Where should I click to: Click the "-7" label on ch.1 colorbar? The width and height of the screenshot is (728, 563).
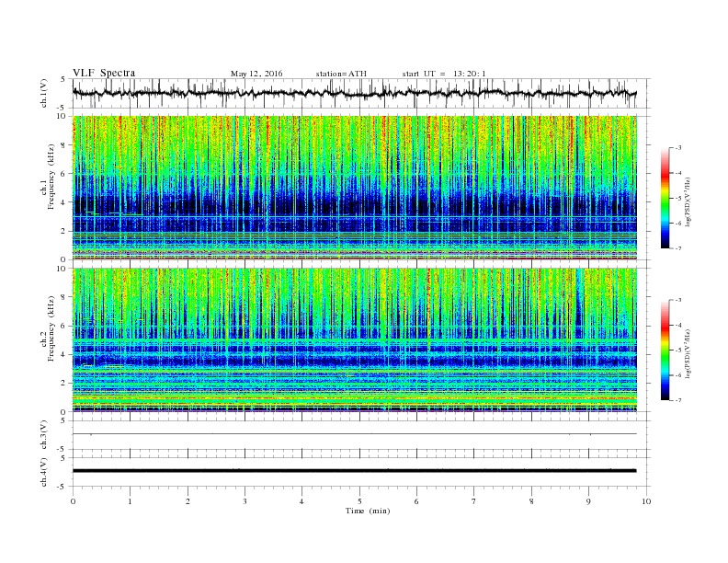678,248
